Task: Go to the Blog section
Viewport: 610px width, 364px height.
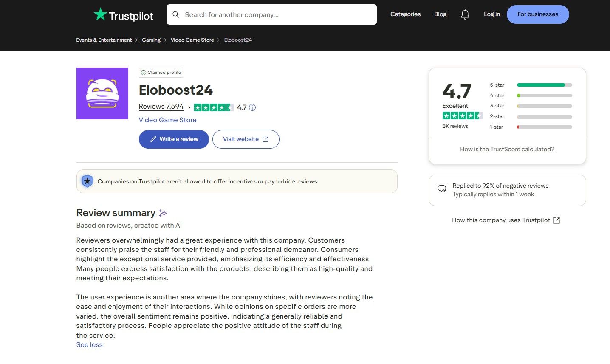Action: [x=440, y=14]
